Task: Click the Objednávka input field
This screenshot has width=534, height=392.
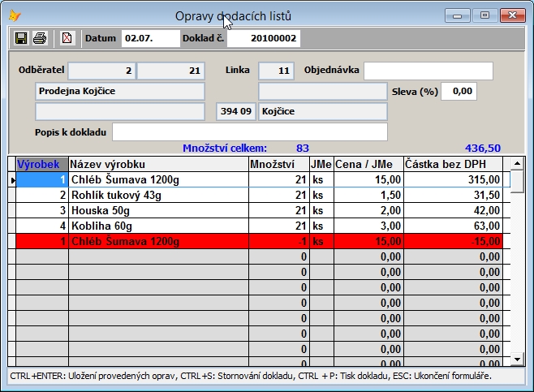Action: coord(428,71)
